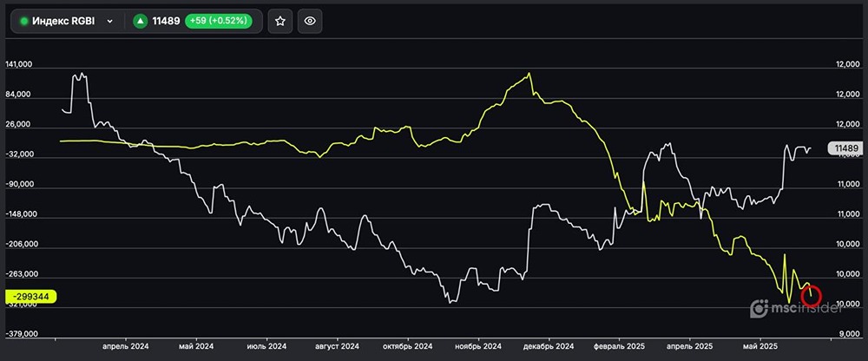Click the green up-triangle price direction icon
The image size is (868, 361).
click(140, 22)
